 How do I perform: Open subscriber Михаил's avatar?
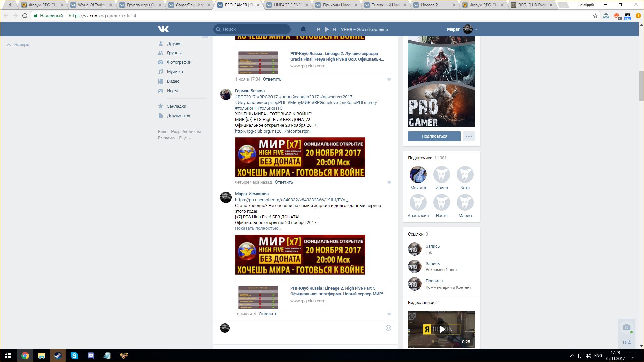418,174
